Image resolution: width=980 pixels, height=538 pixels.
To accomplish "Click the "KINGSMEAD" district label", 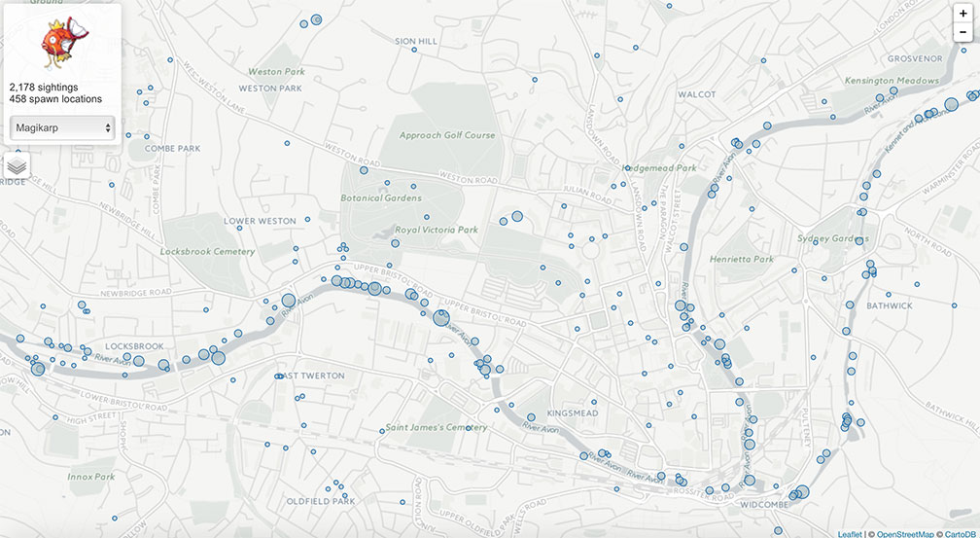I will [x=573, y=413].
